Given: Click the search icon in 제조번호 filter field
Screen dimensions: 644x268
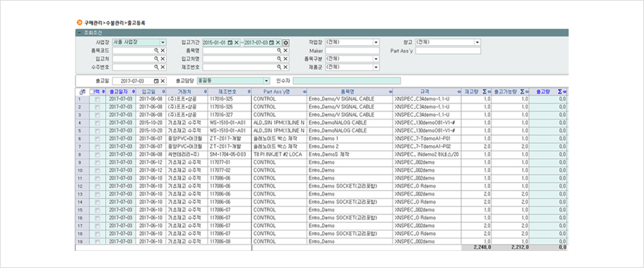Looking at the screenshot, I should tap(279, 67).
